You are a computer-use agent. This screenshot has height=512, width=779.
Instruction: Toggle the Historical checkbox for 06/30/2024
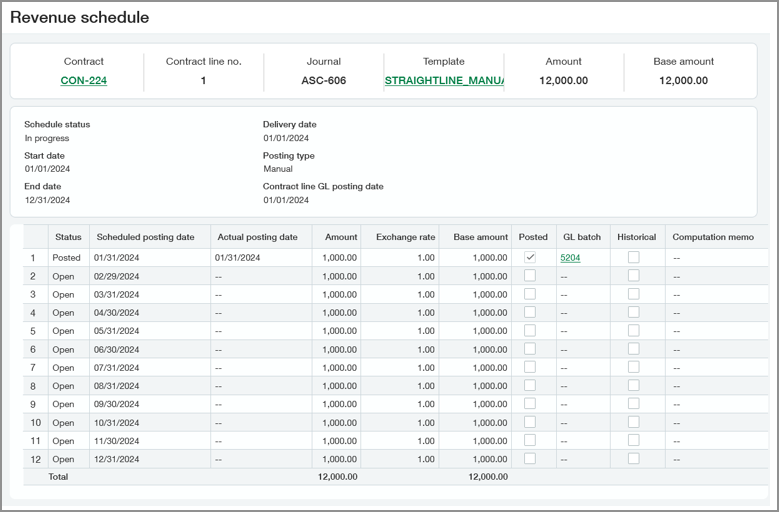point(633,349)
